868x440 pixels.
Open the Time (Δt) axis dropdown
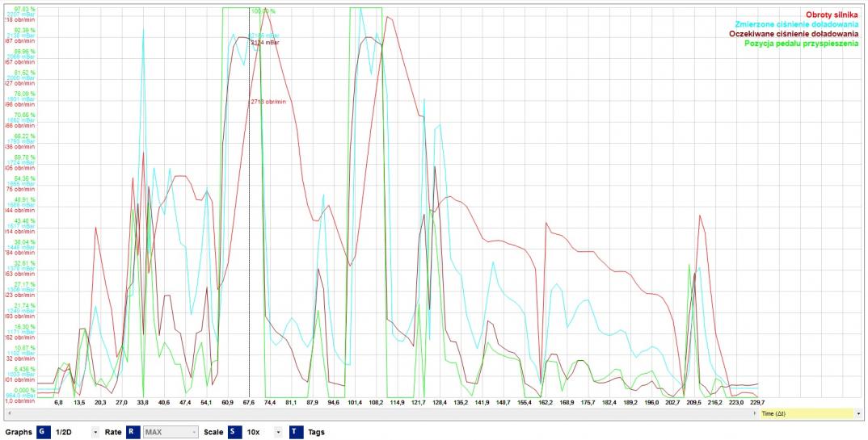point(858,413)
